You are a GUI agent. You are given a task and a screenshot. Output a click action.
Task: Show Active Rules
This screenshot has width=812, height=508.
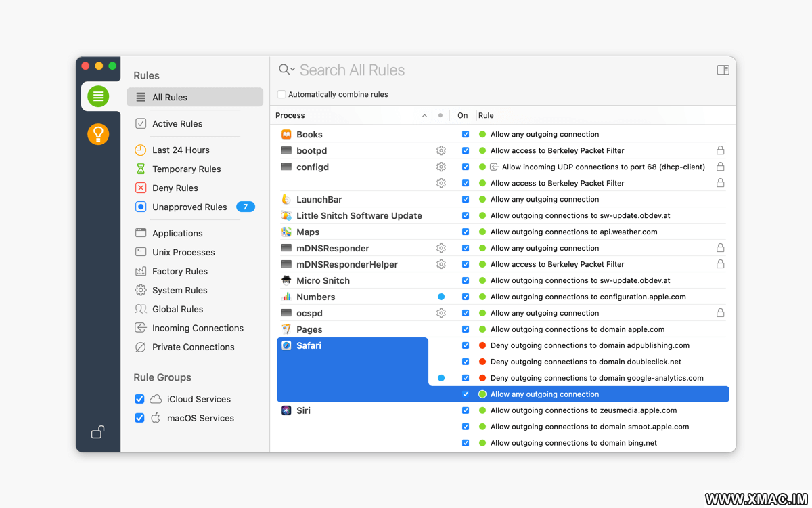(x=177, y=123)
